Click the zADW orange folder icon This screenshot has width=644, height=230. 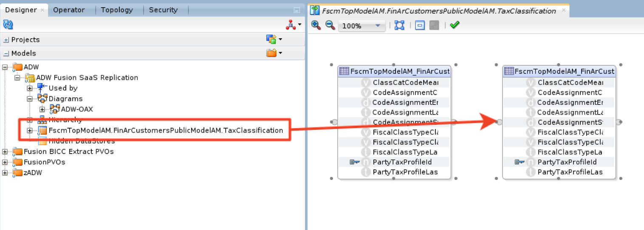[x=17, y=173]
